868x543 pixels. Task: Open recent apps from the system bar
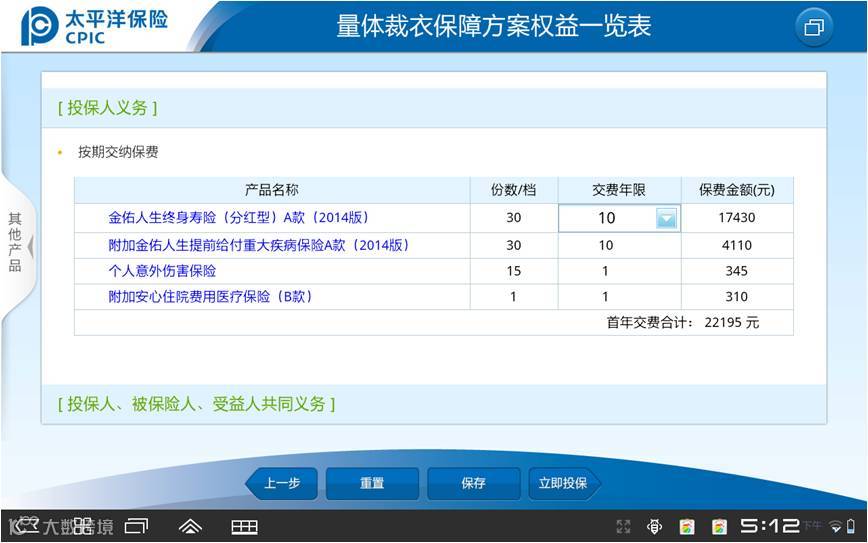click(136, 526)
